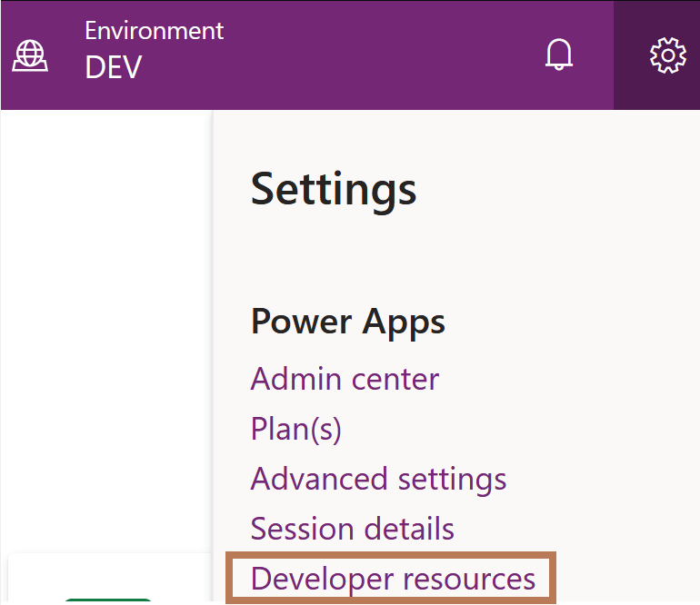Click blank area left of Settings panel

coord(105,318)
